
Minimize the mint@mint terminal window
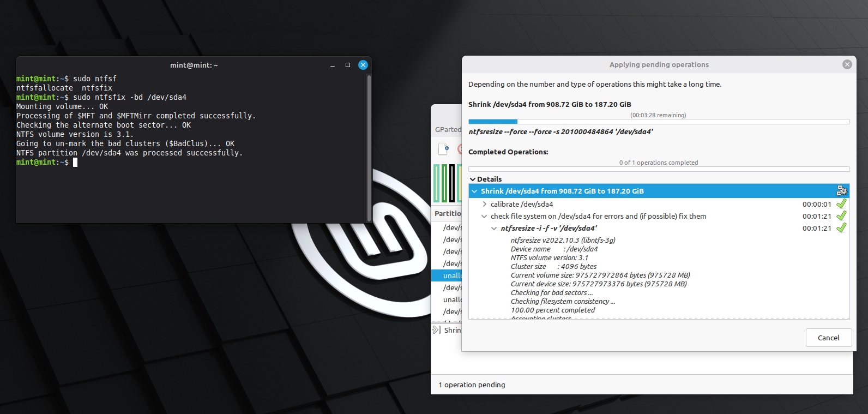(333, 65)
